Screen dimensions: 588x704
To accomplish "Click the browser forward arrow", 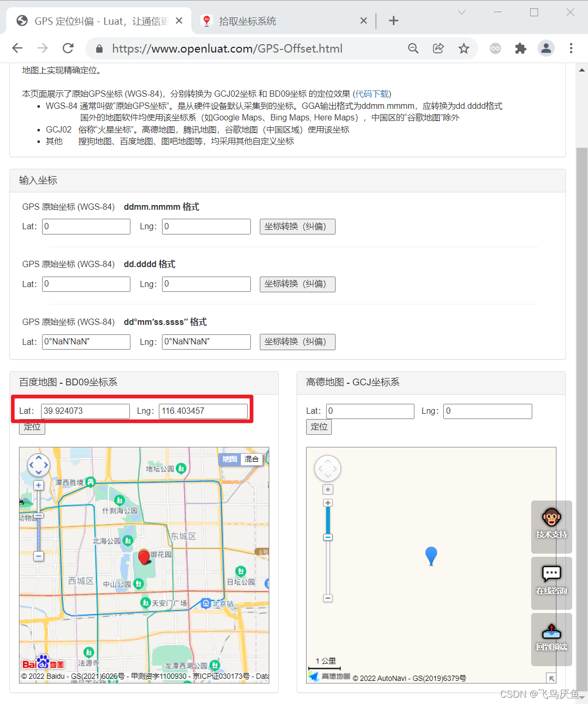I will (43, 48).
